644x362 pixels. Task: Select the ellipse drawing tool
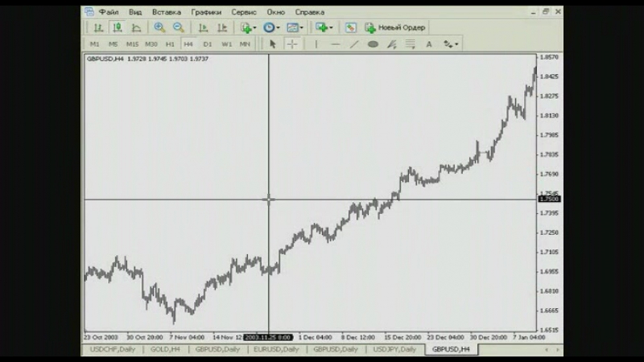point(373,44)
